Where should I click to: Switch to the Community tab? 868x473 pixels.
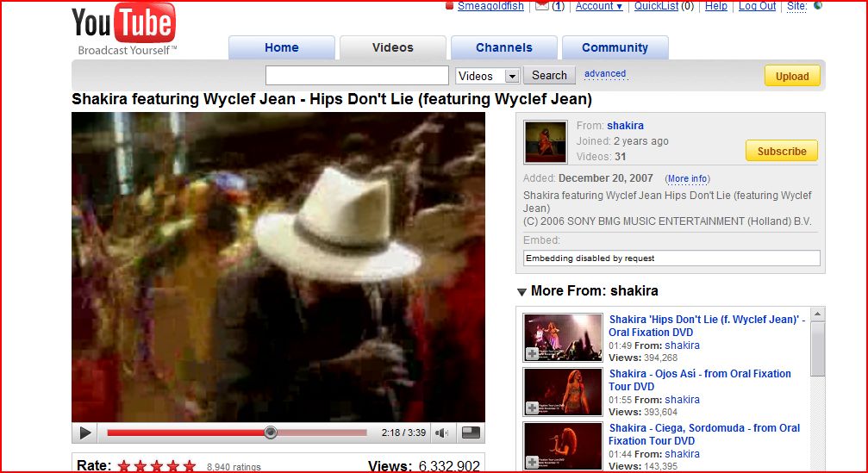coord(615,47)
